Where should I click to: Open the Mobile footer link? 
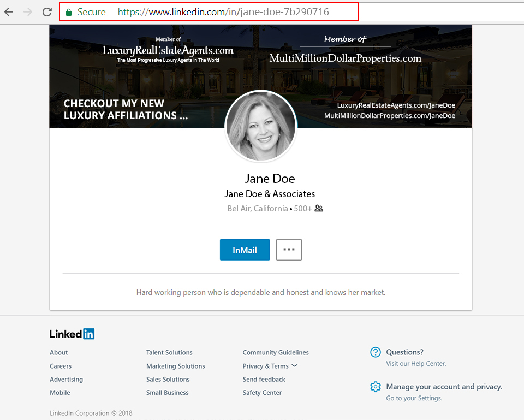tap(60, 393)
